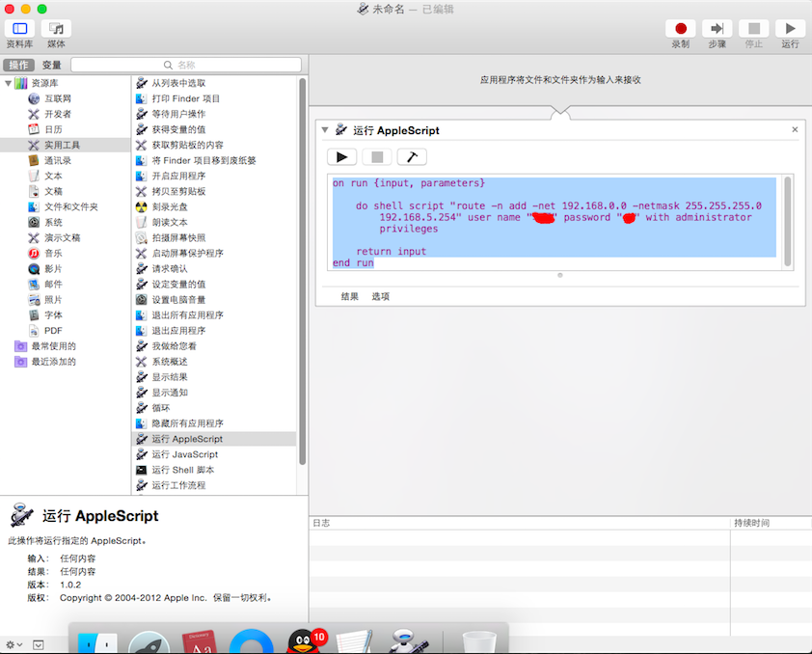
Task: Select the 通讯录 category
Action: point(65,160)
